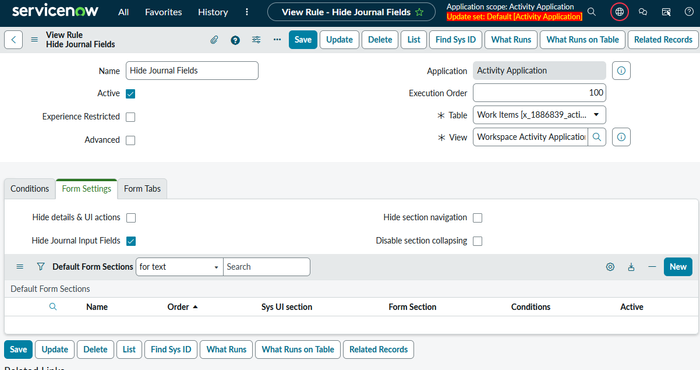Check Hide section navigation
700x370 pixels.
(478, 218)
